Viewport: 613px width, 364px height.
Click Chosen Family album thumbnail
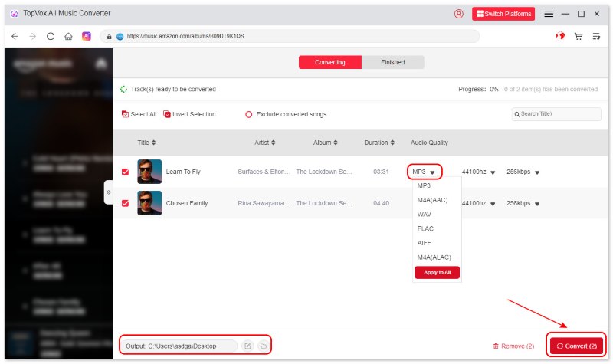tap(149, 203)
